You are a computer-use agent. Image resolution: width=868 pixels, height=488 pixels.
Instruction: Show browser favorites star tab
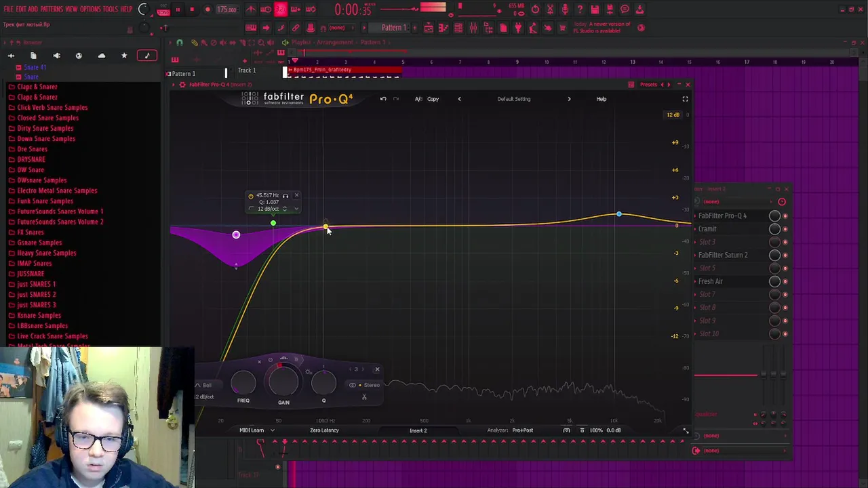[124, 56]
